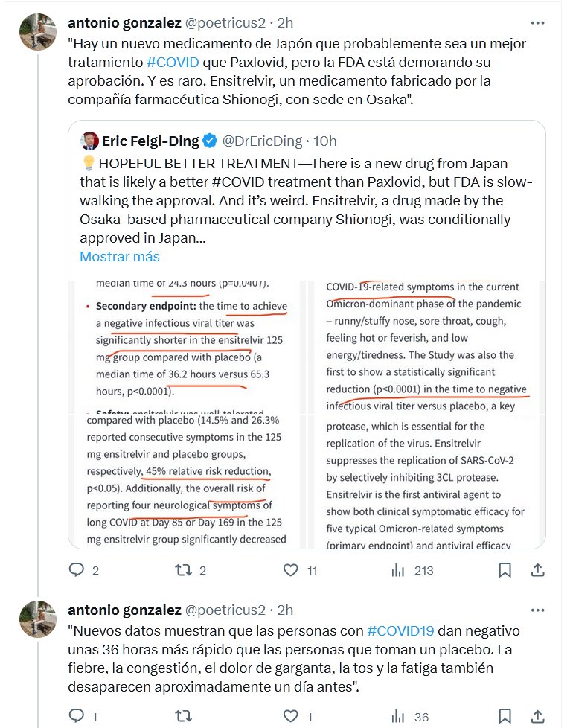Image resolution: width=573 pixels, height=728 pixels.
Task: Open more options for first tweet
Action: [x=537, y=22]
